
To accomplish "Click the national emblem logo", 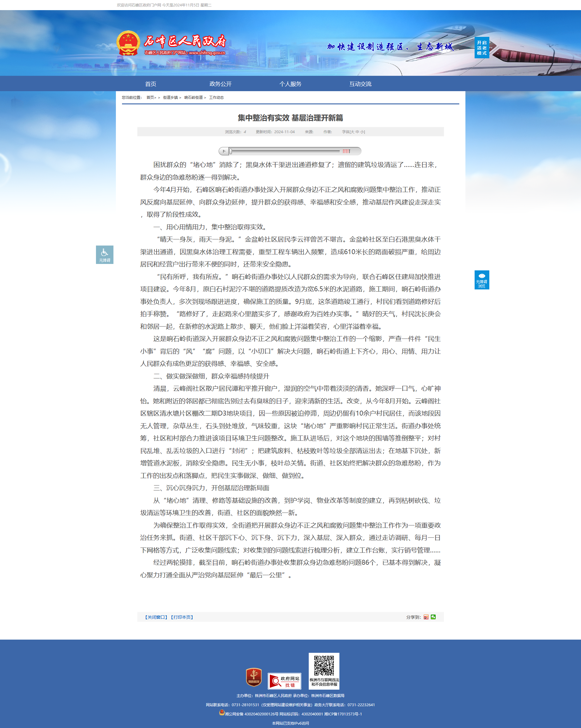I will pyautogui.click(x=128, y=44).
